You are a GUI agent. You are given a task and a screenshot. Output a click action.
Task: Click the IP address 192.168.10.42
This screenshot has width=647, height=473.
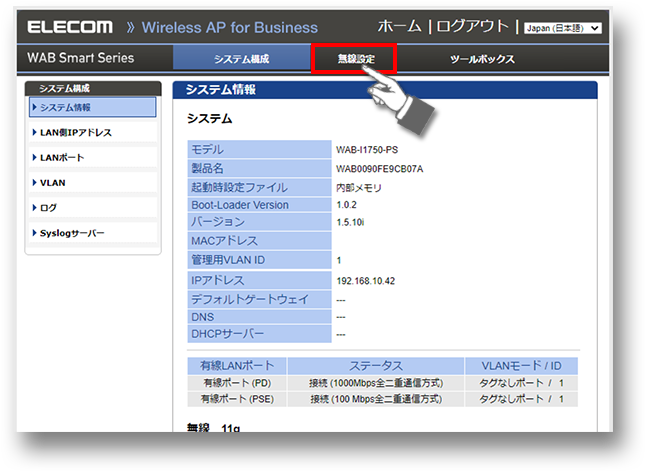pyautogui.click(x=366, y=281)
